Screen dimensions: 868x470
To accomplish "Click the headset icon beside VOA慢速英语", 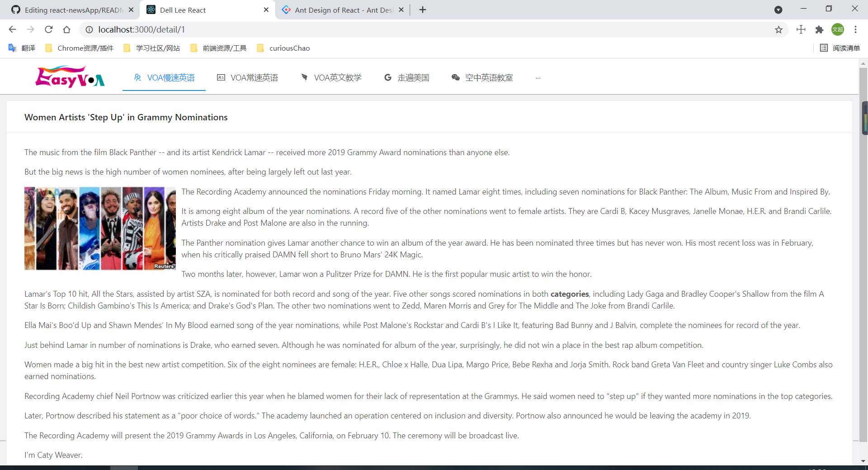I will 137,77.
